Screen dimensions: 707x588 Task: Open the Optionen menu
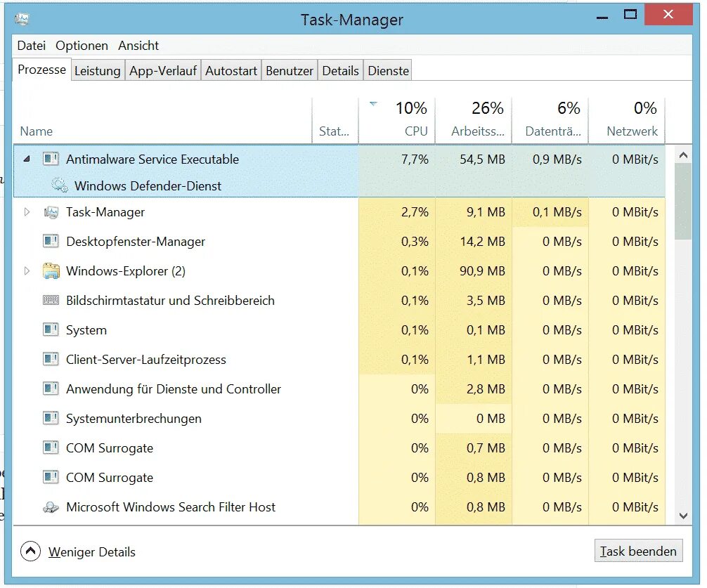click(x=82, y=46)
